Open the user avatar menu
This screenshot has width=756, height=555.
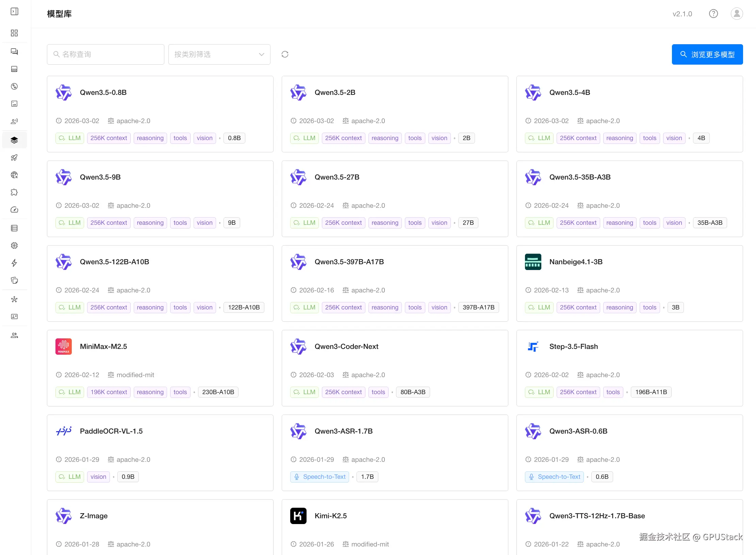tap(737, 14)
